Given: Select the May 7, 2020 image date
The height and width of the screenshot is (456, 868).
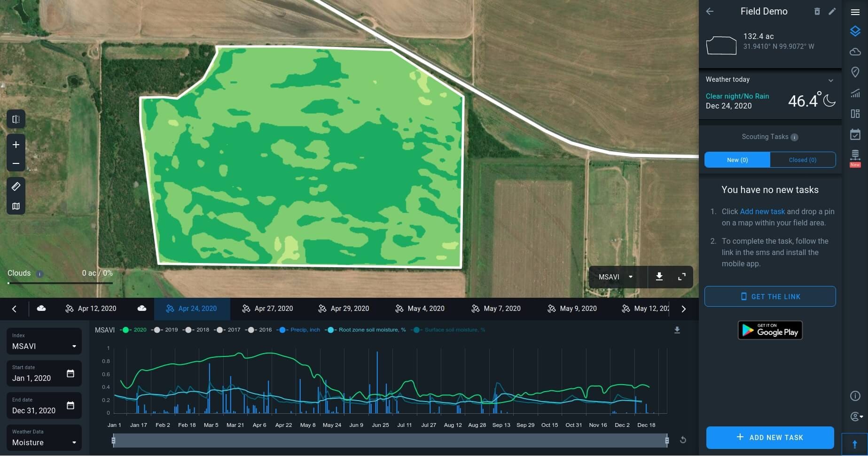Looking at the screenshot, I should point(496,309).
